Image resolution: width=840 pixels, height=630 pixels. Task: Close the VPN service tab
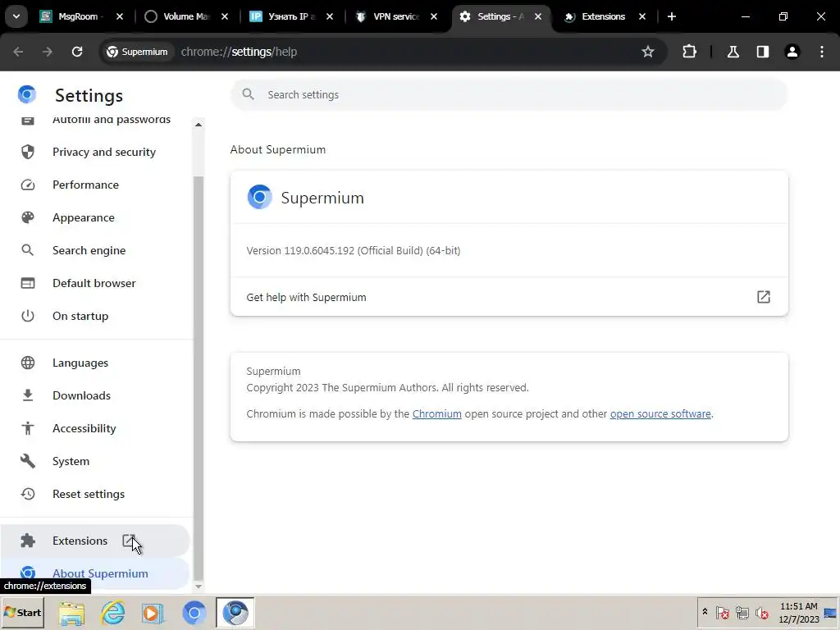point(434,16)
